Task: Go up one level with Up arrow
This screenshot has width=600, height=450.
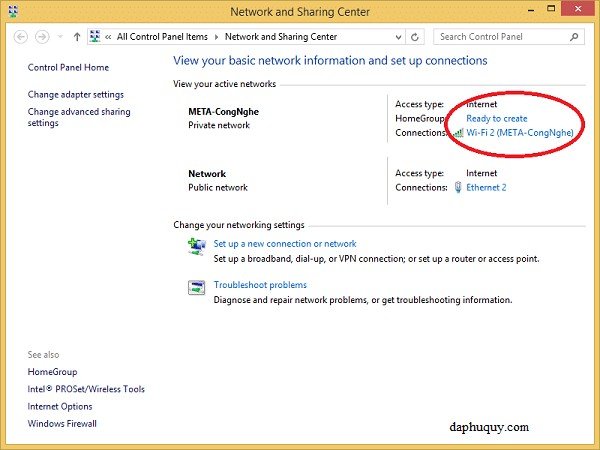Action: 77,37
